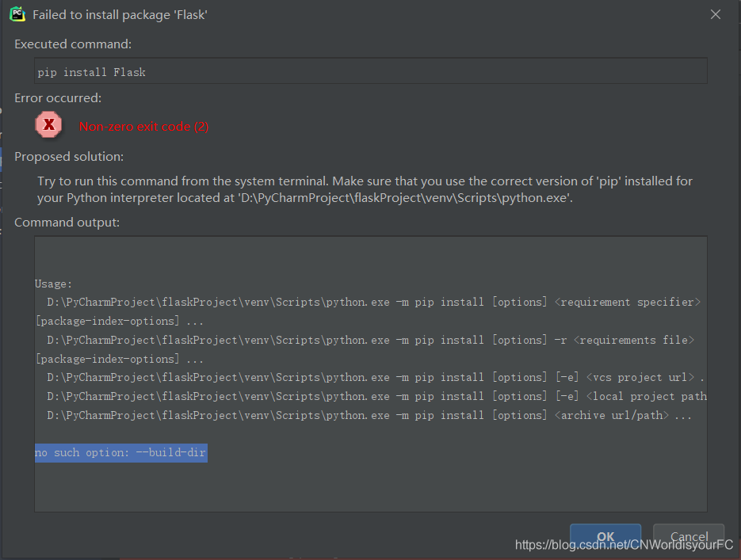Dismiss the dialog with the X button
The width and height of the screenshot is (741, 560).
point(716,13)
